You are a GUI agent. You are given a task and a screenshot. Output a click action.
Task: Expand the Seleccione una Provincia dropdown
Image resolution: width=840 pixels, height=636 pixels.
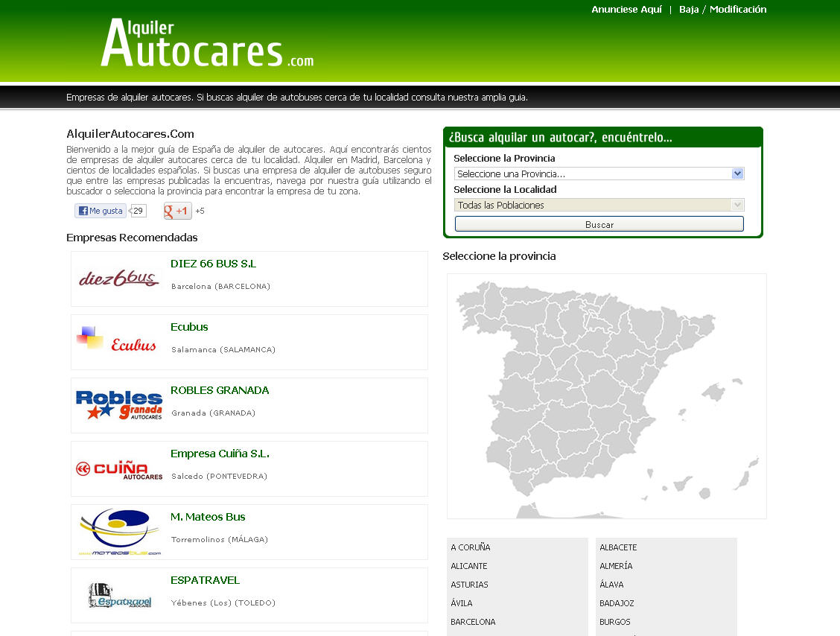pyautogui.click(x=599, y=174)
